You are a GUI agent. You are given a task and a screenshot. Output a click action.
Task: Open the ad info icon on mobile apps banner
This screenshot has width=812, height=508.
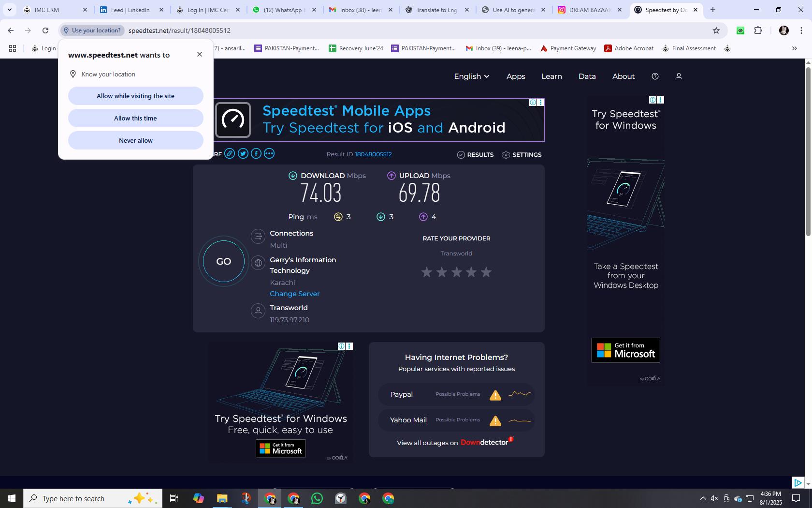coord(532,102)
